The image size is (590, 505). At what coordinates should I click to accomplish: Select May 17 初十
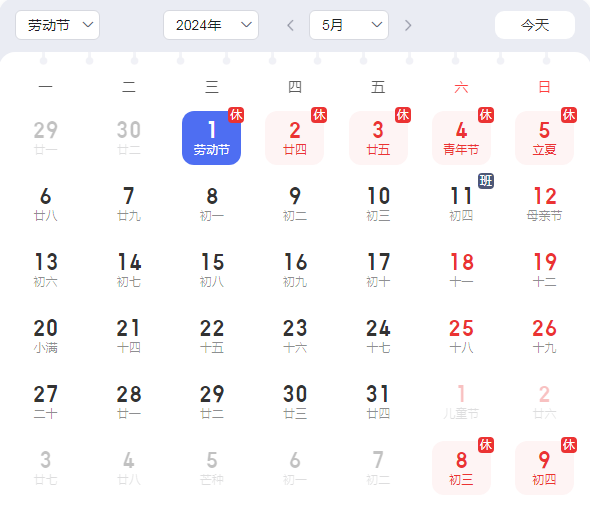pos(378,270)
